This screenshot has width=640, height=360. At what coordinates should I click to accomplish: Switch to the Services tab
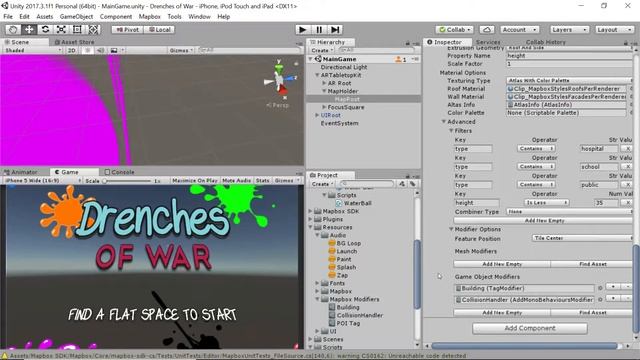pos(488,42)
